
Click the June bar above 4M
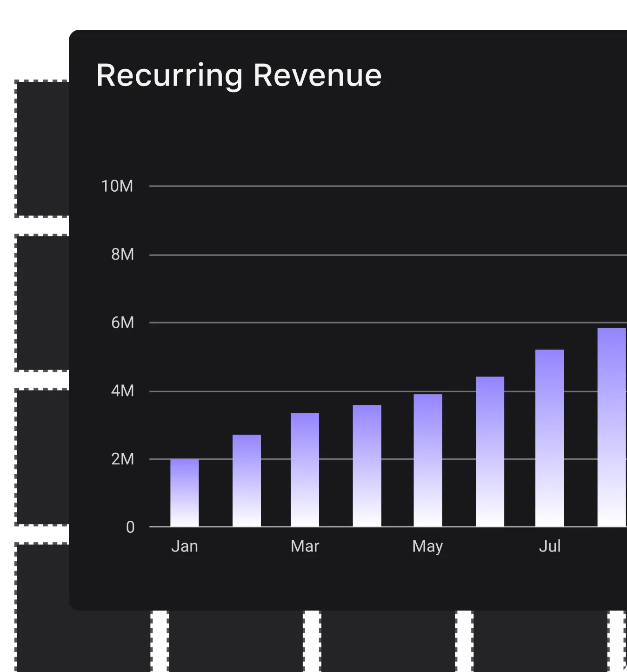pyautogui.click(x=490, y=451)
